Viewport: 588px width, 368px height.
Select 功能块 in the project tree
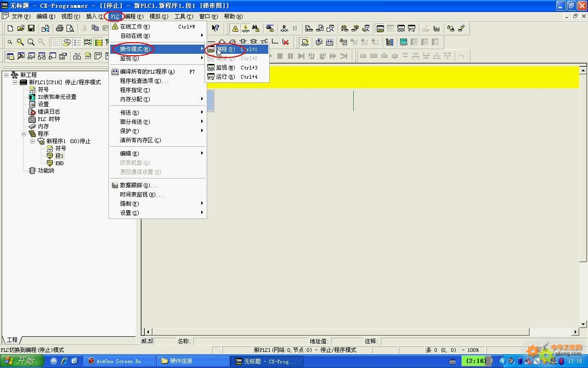coord(46,171)
